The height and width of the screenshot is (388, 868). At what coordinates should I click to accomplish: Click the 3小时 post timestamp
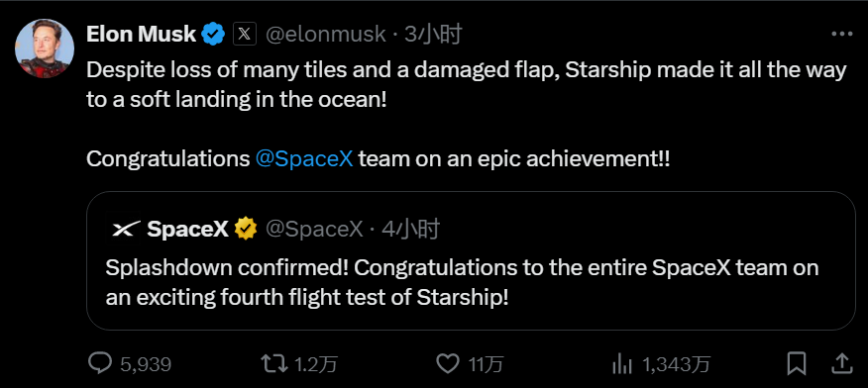click(433, 35)
